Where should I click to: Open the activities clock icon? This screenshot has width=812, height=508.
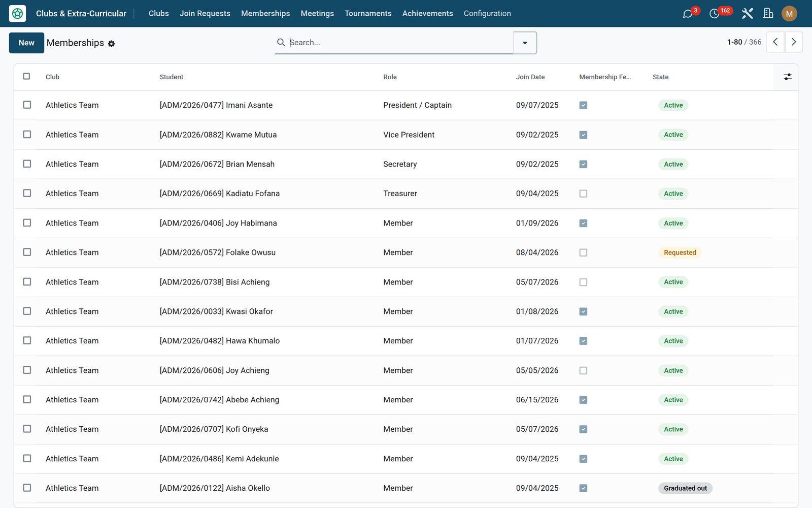[715, 14]
